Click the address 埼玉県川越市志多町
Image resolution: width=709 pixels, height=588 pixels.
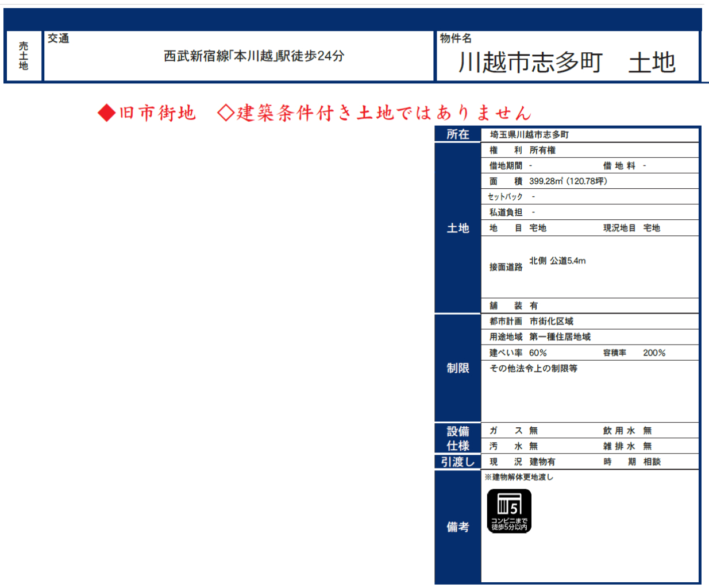[529, 135]
